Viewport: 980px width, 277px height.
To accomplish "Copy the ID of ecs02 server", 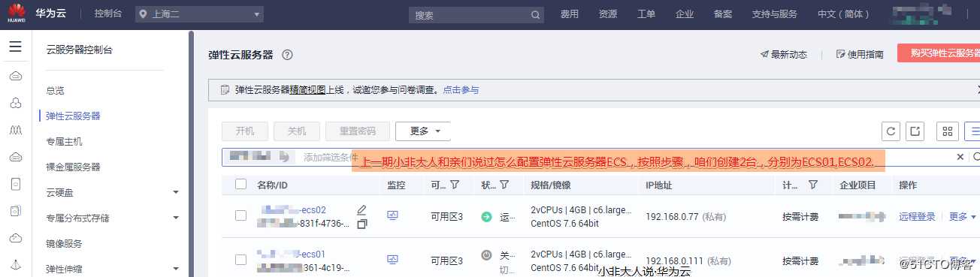I will (x=361, y=224).
